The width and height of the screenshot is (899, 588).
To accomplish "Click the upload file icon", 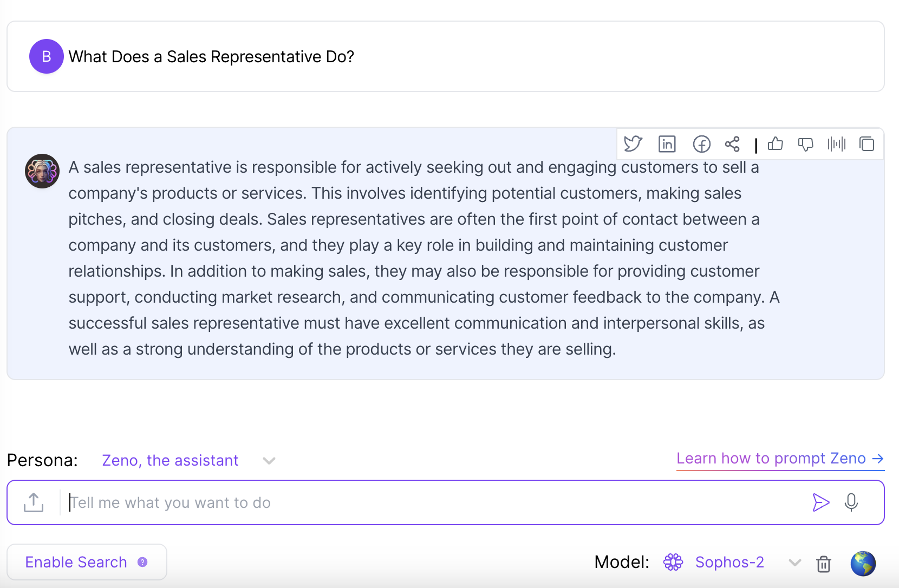I will (x=34, y=502).
